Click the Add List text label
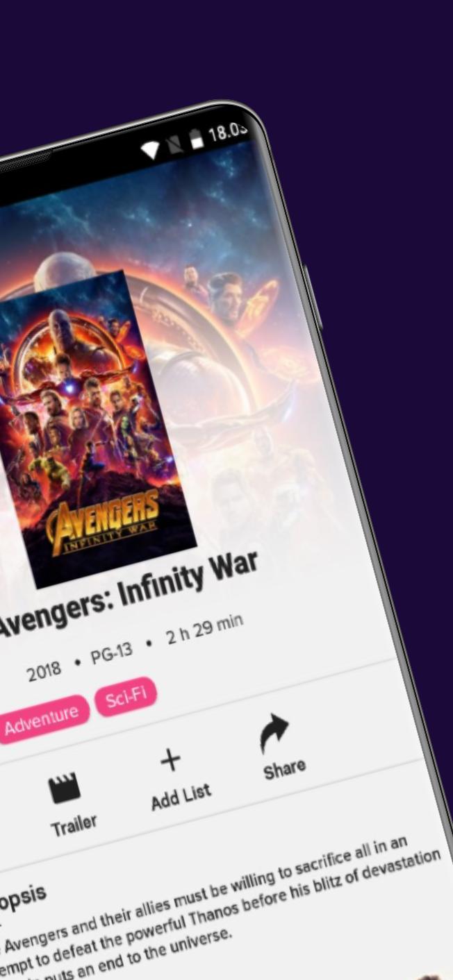The height and width of the screenshot is (980, 453). coord(181,797)
